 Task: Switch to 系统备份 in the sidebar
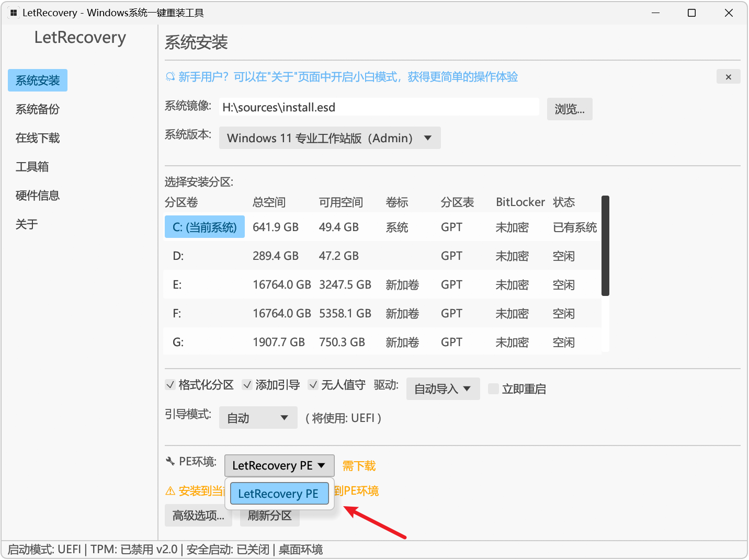tap(38, 109)
